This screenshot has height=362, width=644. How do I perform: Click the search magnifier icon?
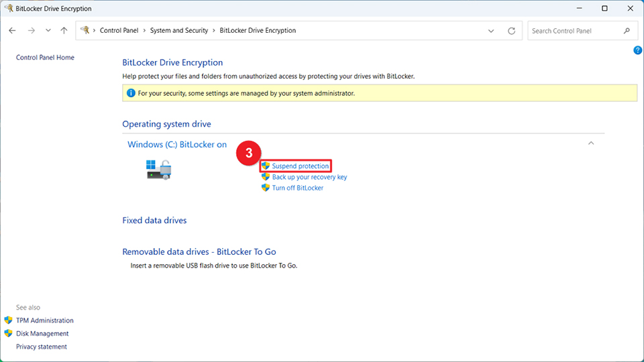click(x=627, y=31)
